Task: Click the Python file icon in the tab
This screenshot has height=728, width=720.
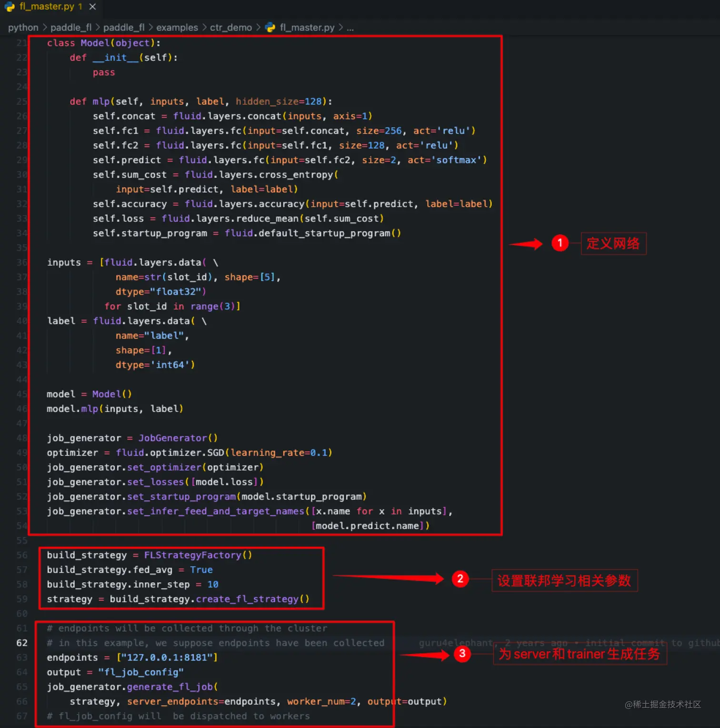Action: [x=10, y=7]
